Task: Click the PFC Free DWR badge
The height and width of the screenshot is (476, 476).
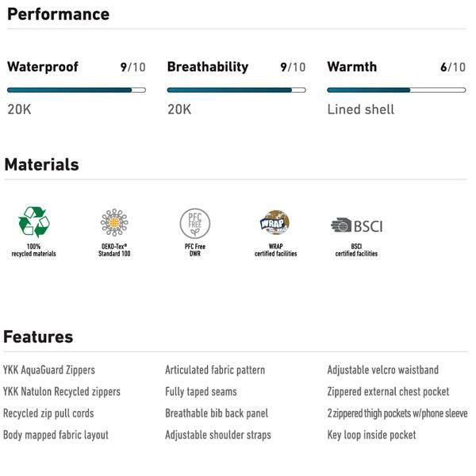Action: pyautogui.click(x=195, y=224)
